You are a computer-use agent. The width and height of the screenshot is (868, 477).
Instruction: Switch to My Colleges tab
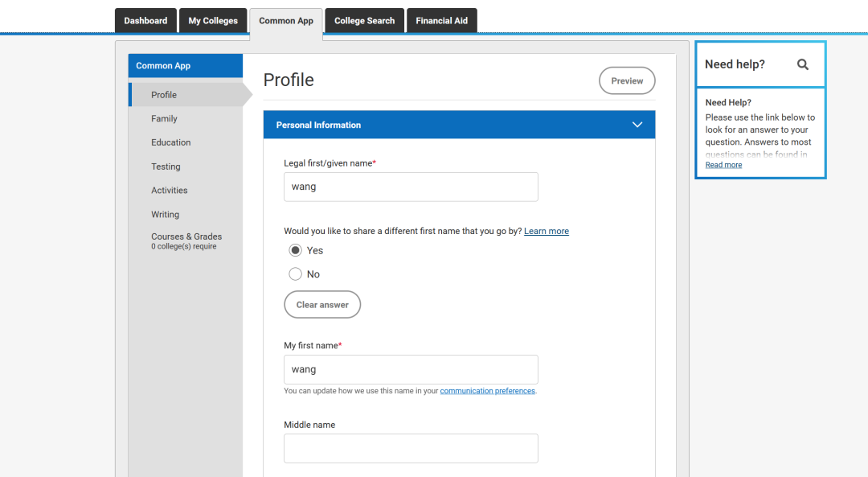(x=213, y=20)
